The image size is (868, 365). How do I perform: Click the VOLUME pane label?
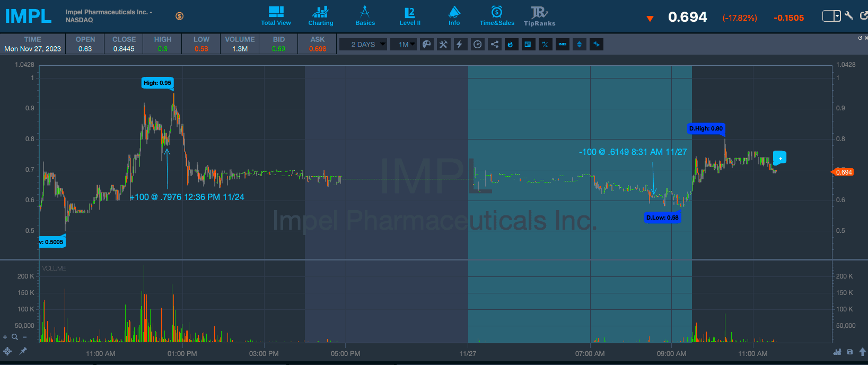click(x=54, y=268)
